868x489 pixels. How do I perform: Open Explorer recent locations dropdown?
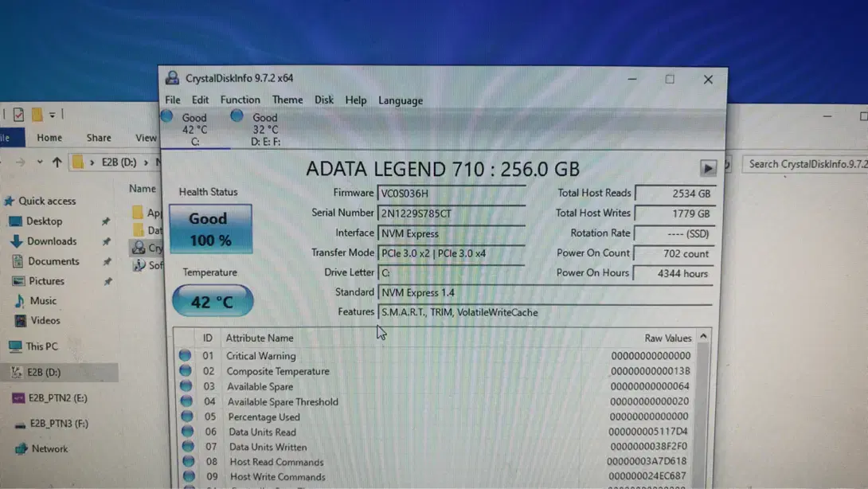tap(39, 162)
